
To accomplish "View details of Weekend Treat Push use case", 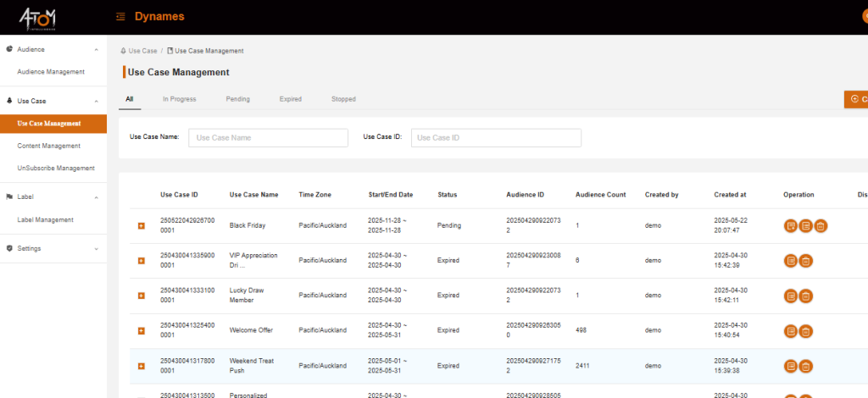I will coord(791,366).
